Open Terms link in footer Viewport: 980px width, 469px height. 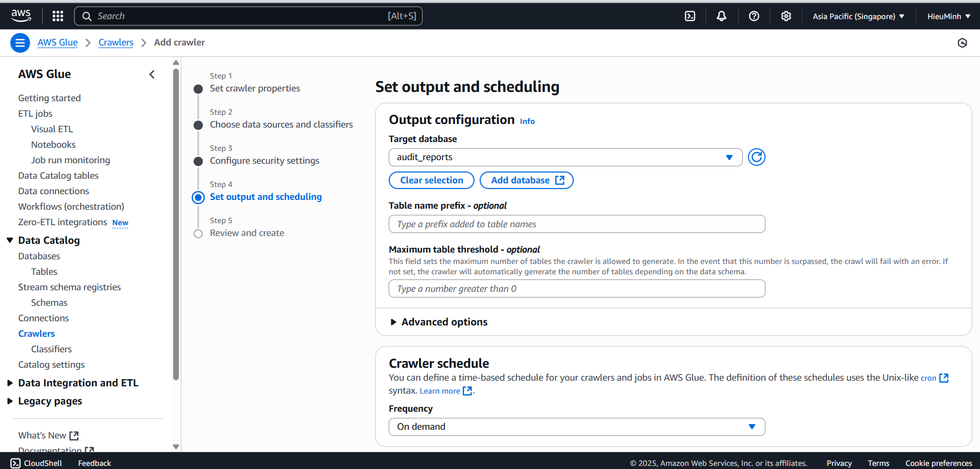click(x=879, y=463)
